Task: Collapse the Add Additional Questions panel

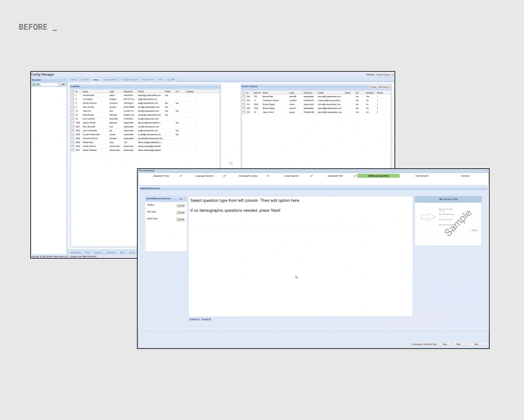Action: pyautogui.click(x=184, y=199)
